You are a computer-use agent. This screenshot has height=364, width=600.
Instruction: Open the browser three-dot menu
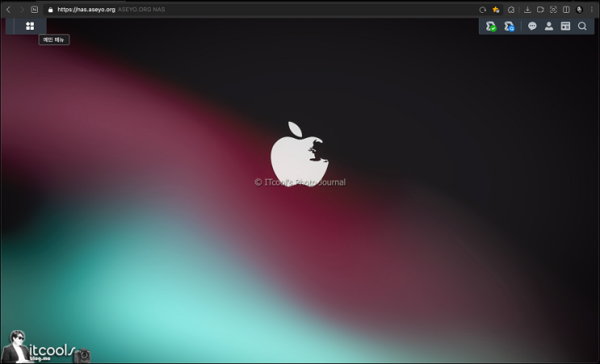(x=592, y=10)
